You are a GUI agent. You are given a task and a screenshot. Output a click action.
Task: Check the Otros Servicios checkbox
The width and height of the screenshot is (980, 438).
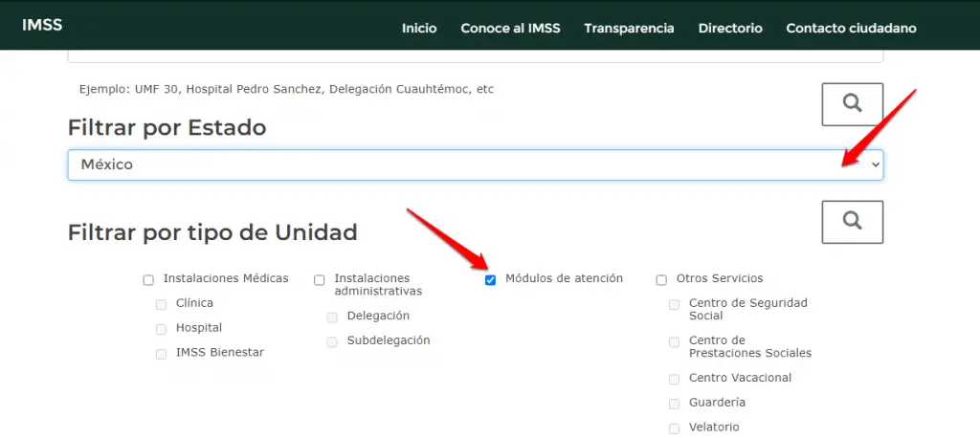click(661, 280)
